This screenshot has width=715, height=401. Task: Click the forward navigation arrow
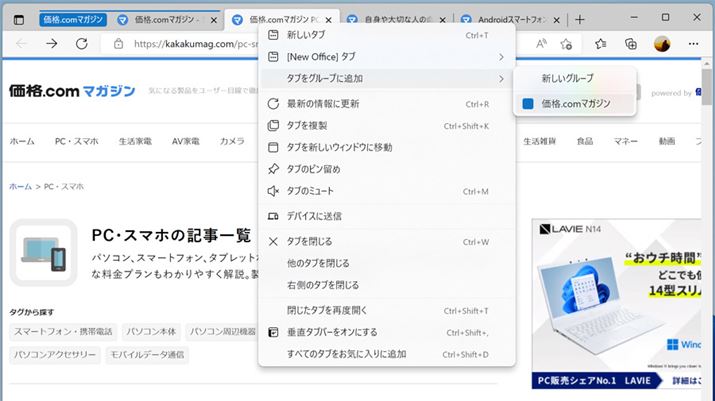50,44
